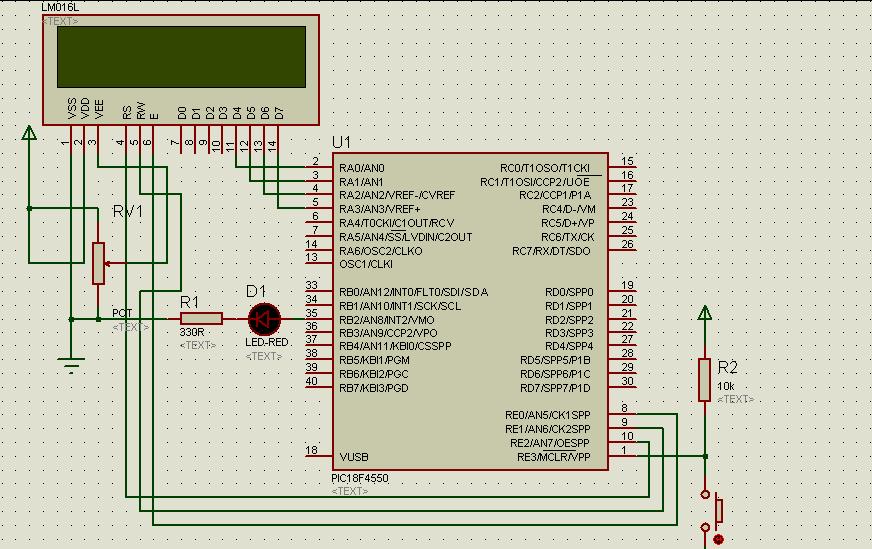Click the <TEXT> placeholder under 330R
The image size is (872, 549).
pos(198,345)
